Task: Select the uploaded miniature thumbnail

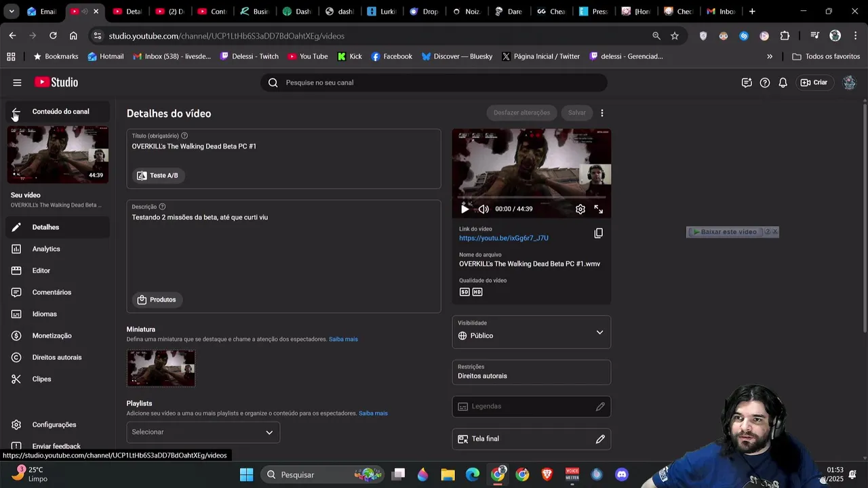Action: (161, 368)
